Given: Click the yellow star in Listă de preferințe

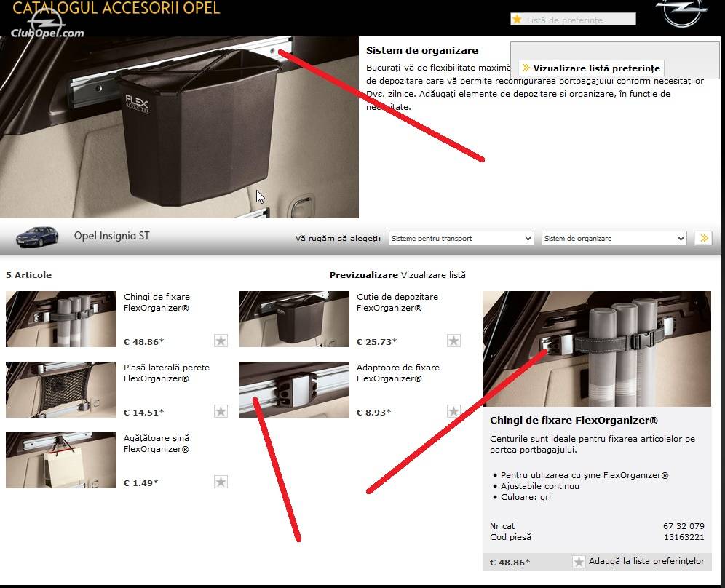Looking at the screenshot, I should click(x=517, y=20).
